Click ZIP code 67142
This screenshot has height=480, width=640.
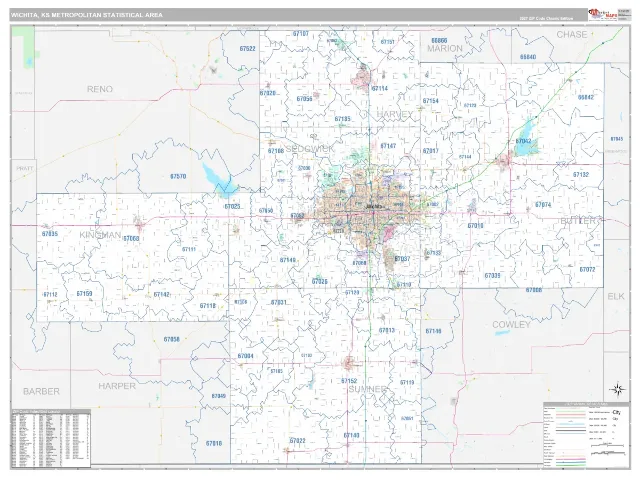[x=162, y=294]
